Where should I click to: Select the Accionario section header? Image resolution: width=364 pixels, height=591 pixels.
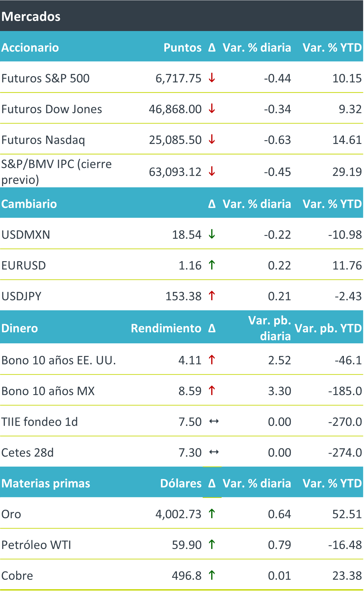pyautogui.click(x=30, y=47)
